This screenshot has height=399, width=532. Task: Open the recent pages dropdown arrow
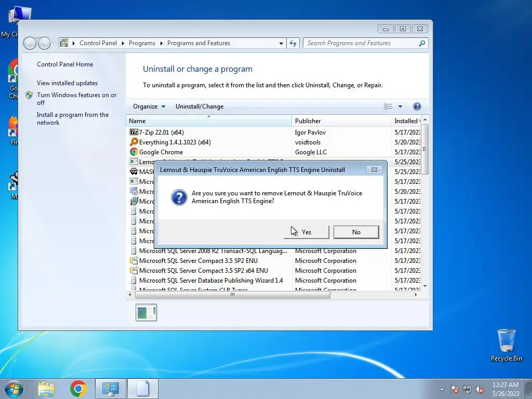pos(54,44)
